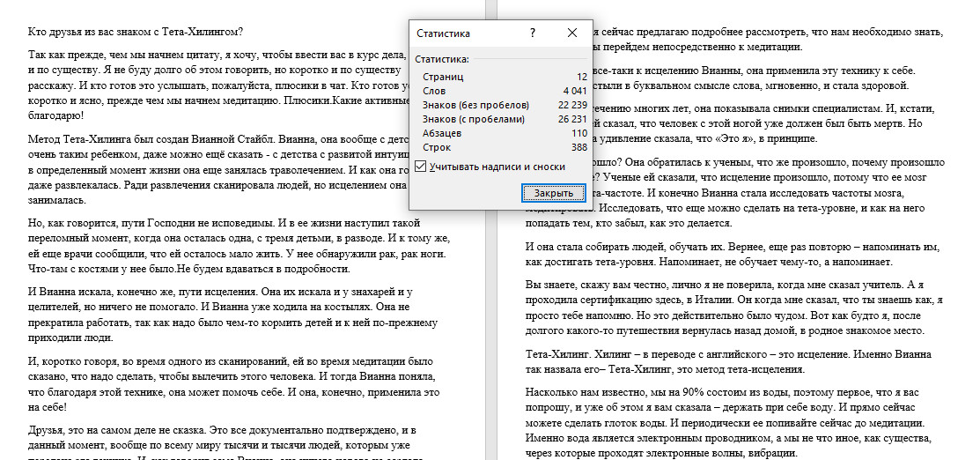980x460 pixels.
Task: Close the Статистика dialog with X
Action: click(571, 33)
